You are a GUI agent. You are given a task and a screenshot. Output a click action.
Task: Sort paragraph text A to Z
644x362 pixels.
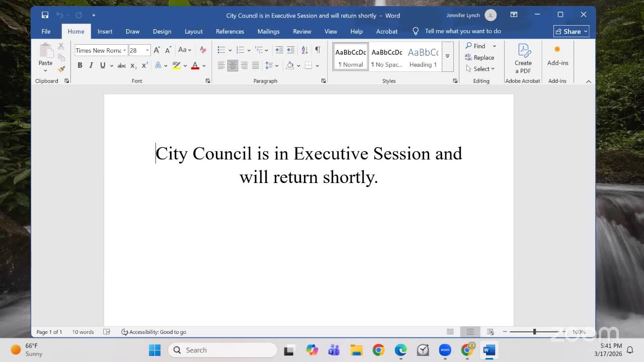(x=304, y=50)
